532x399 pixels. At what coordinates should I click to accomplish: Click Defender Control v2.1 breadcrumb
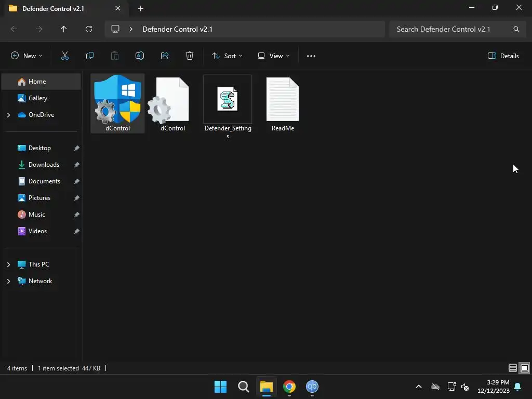coord(177,29)
